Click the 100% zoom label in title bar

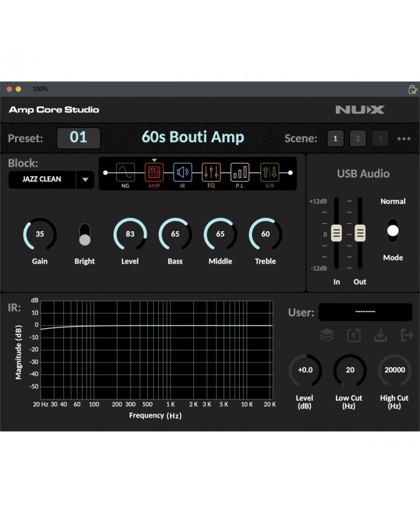click(40, 89)
